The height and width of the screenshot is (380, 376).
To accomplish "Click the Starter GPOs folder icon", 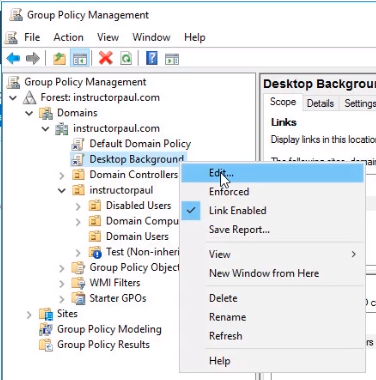I will click(78, 298).
